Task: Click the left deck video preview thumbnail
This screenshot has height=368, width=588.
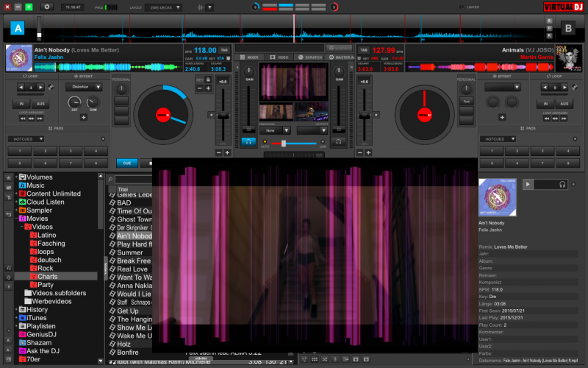Action: pos(276,112)
